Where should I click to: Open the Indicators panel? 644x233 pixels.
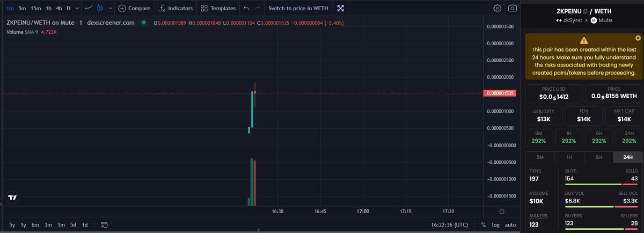(x=175, y=9)
